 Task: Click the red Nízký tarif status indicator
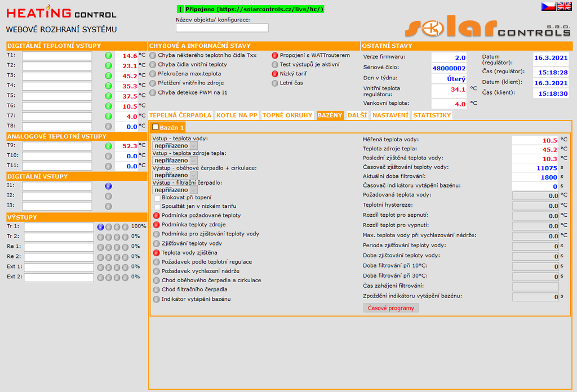[x=275, y=74]
